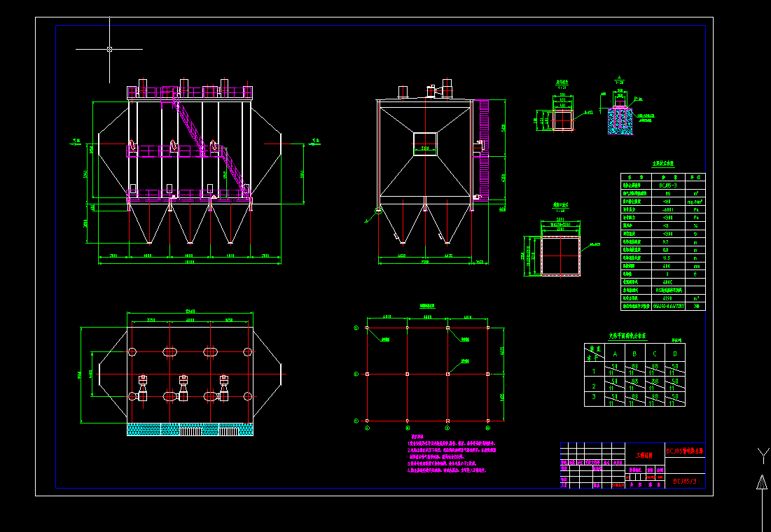Click the BCJ85/3 drawing number in title block
The image size is (771, 532).
click(x=684, y=482)
